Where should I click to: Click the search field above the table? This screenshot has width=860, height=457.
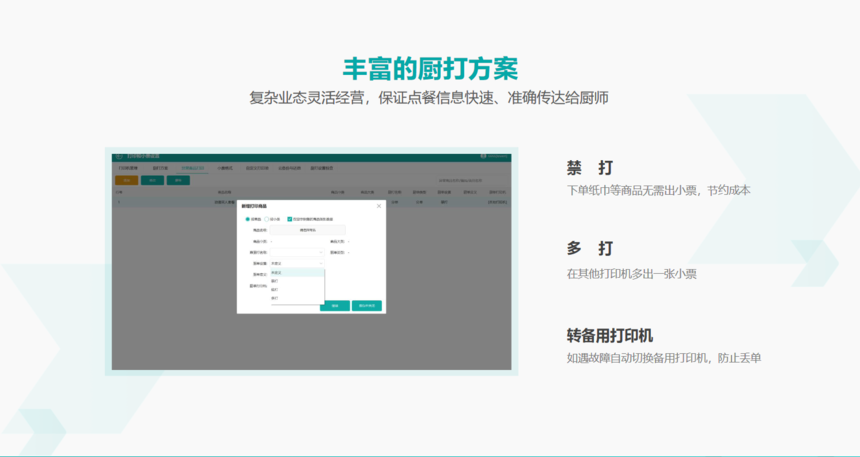point(473,180)
